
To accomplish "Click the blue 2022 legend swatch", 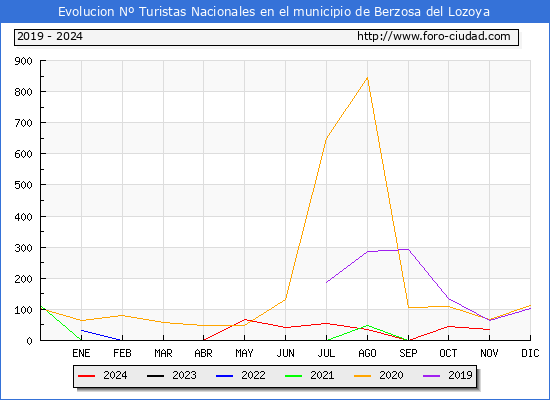I will point(224,376).
